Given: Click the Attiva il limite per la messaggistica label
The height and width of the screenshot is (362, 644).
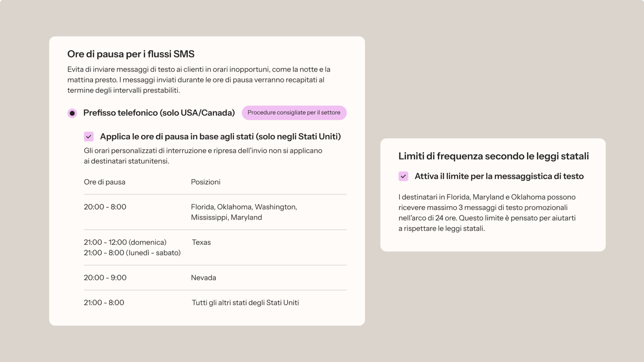Looking at the screenshot, I should pos(499,176).
